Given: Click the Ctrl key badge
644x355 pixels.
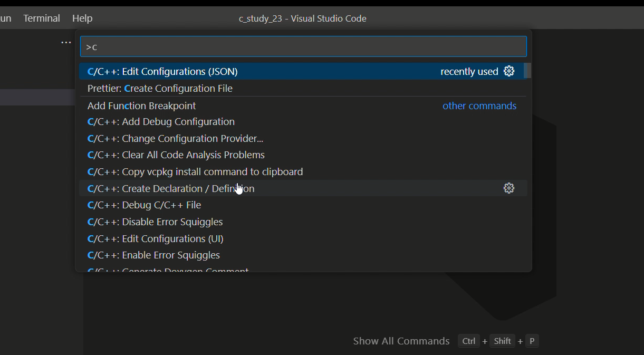Looking at the screenshot, I should [x=469, y=341].
